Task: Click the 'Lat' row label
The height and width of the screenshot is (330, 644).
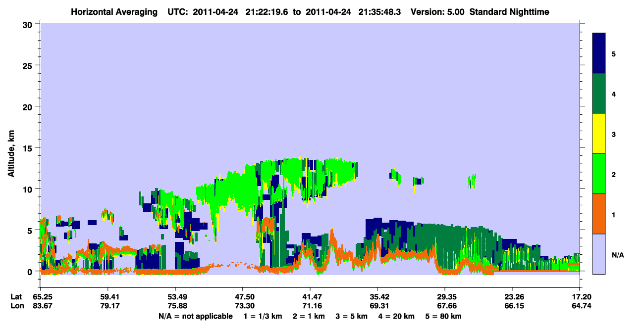Action: click(x=16, y=297)
